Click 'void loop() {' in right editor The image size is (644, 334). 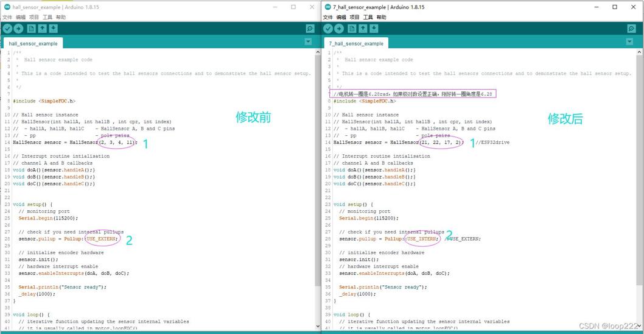(x=353, y=314)
